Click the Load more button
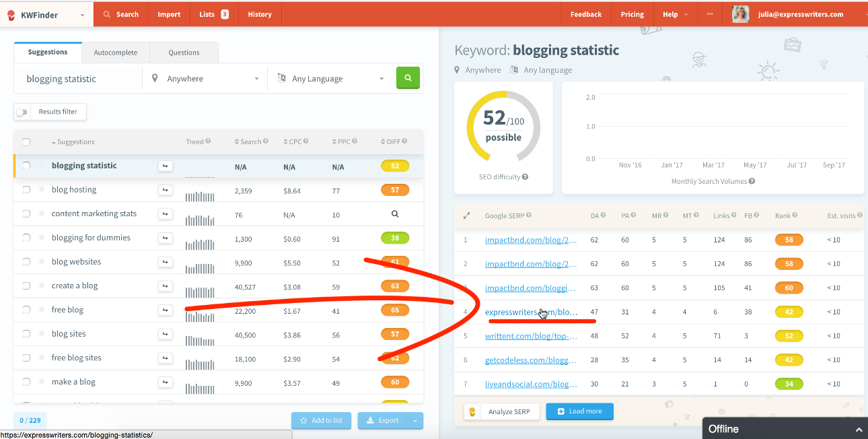The width and height of the screenshot is (868, 439). click(579, 411)
